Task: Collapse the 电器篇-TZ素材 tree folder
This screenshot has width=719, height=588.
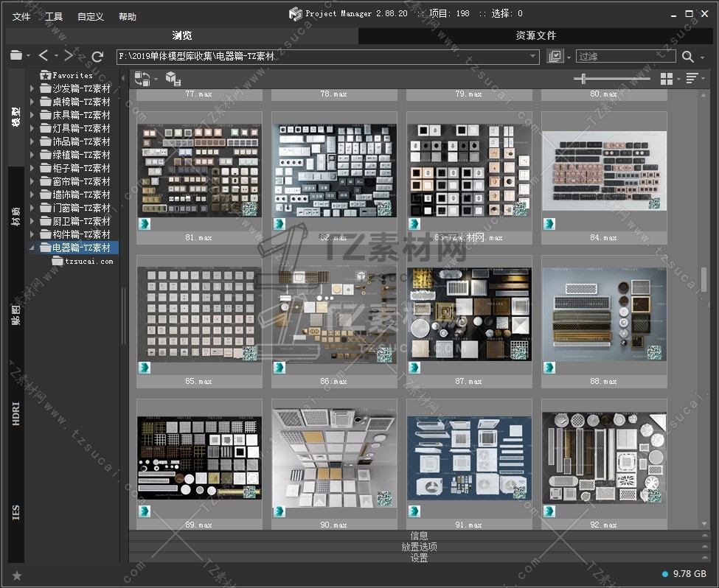Action: (x=32, y=248)
